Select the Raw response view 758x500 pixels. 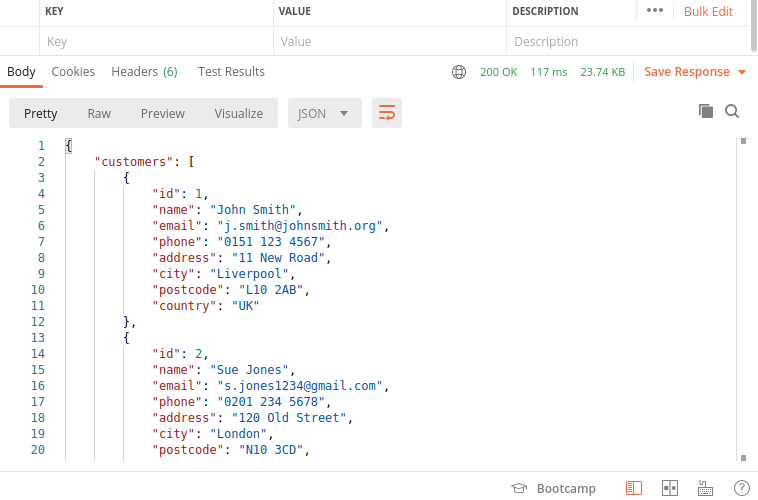(99, 113)
